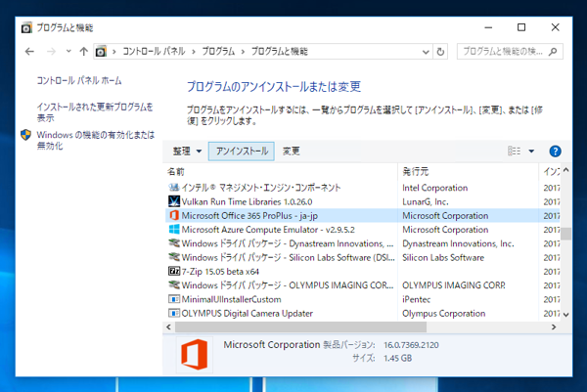Click the アンインストール button
Viewport: 587px width, 392px height.
click(x=242, y=152)
